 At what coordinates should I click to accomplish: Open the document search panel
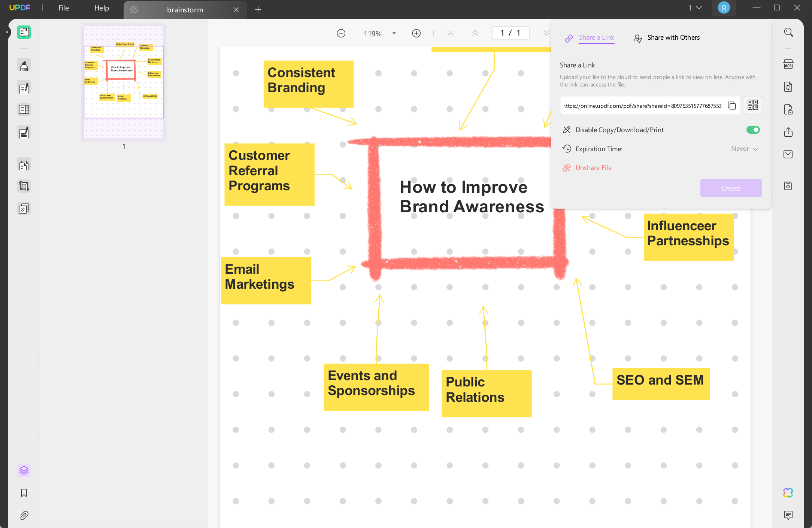point(788,32)
